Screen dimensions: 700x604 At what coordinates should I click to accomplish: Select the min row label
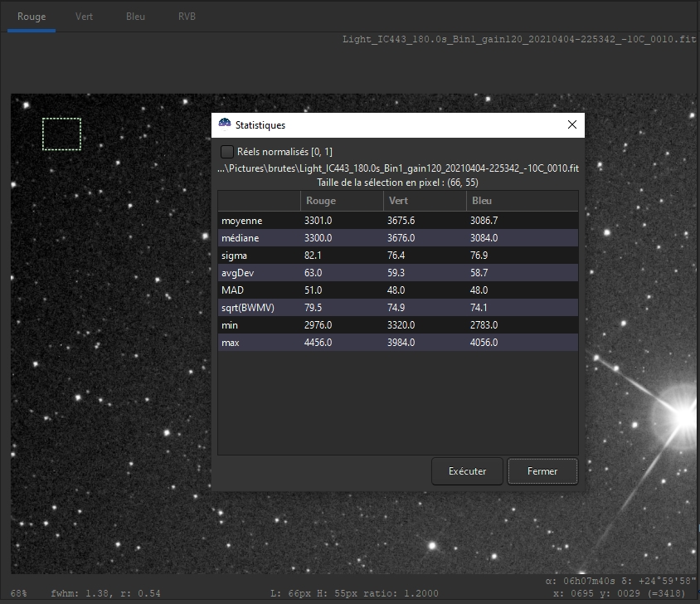pos(230,325)
